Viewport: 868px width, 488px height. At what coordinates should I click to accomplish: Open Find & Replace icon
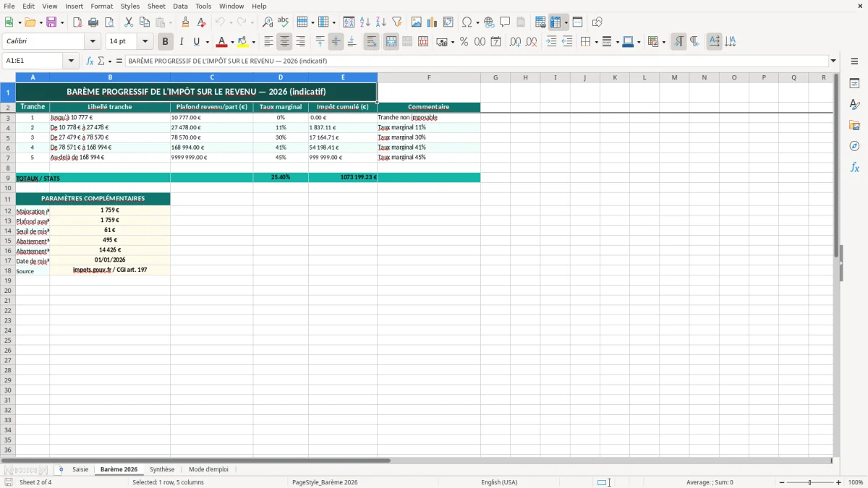[268, 22]
